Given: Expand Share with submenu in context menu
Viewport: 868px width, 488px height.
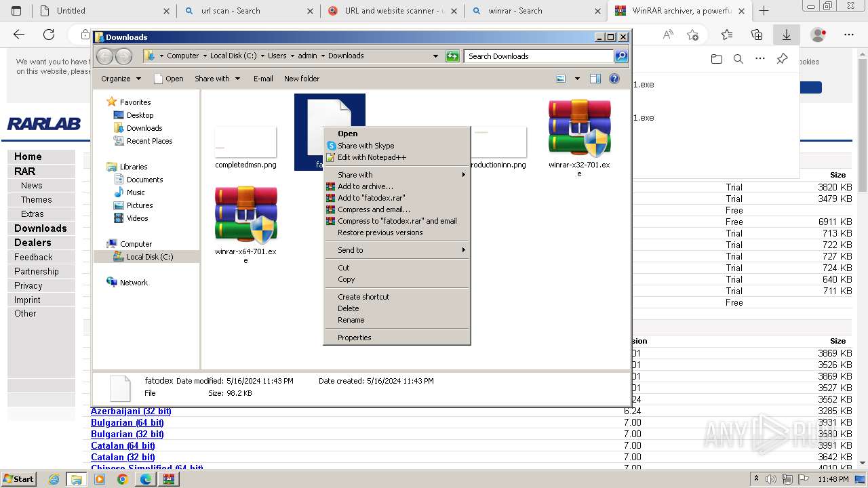Looking at the screenshot, I should pos(397,175).
